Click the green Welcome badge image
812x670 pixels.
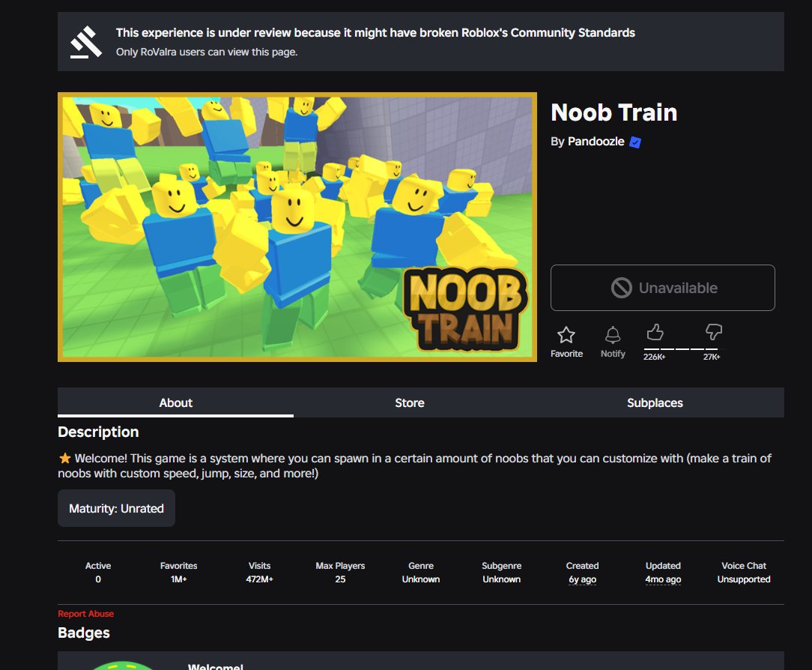pyautogui.click(x=123, y=666)
